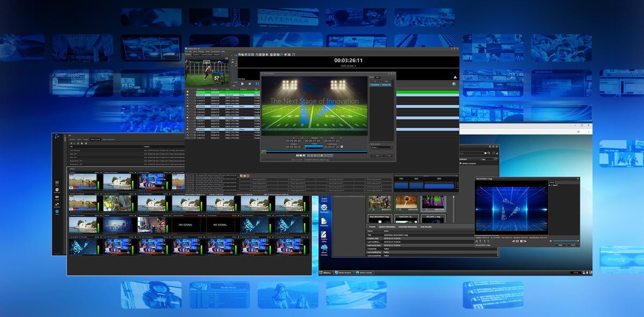Adjust the volume slider in the MusicVideo1.mpg player
The image size is (644, 317).
(x=566, y=241)
